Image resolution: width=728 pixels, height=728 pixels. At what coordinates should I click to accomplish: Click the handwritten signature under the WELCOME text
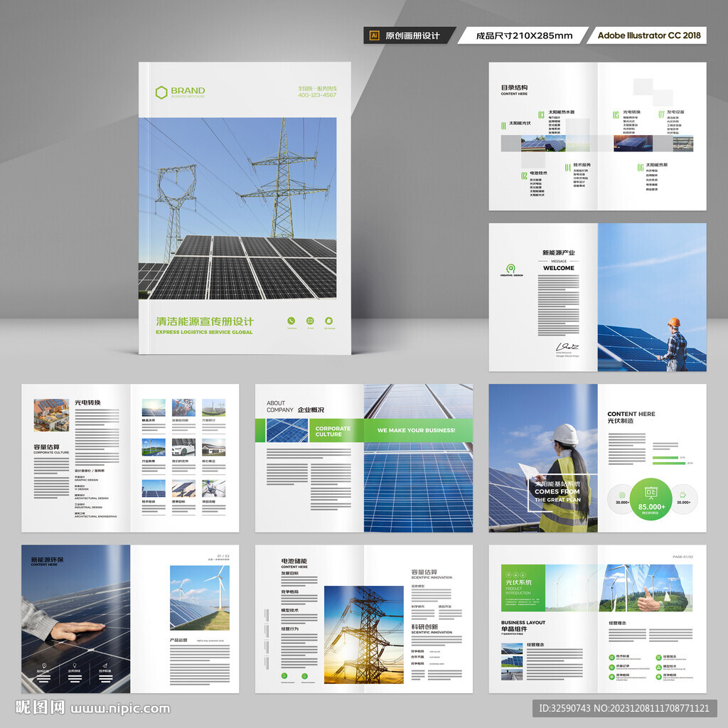click(x=567, y=346)
